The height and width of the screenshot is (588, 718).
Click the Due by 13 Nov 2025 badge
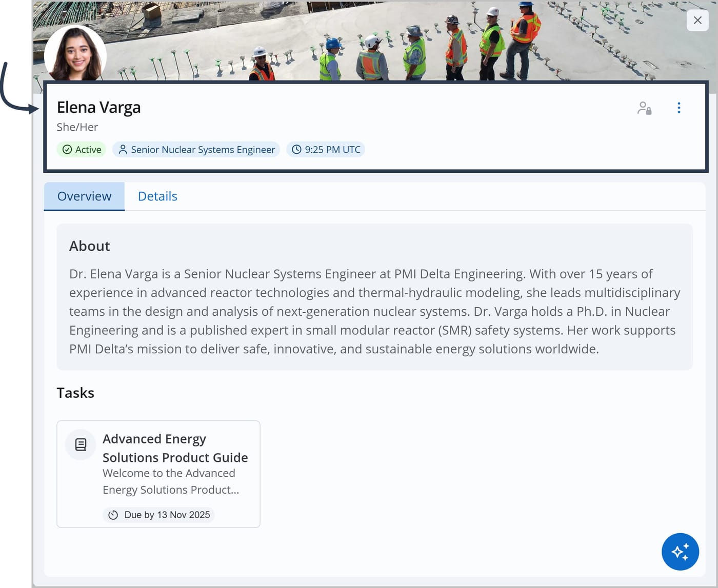158,515
